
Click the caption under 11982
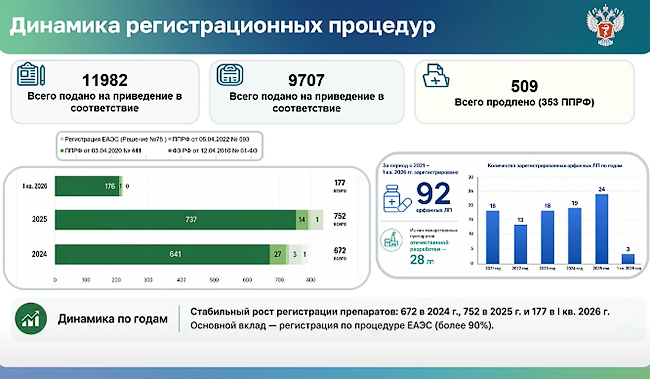coord(105,102)
